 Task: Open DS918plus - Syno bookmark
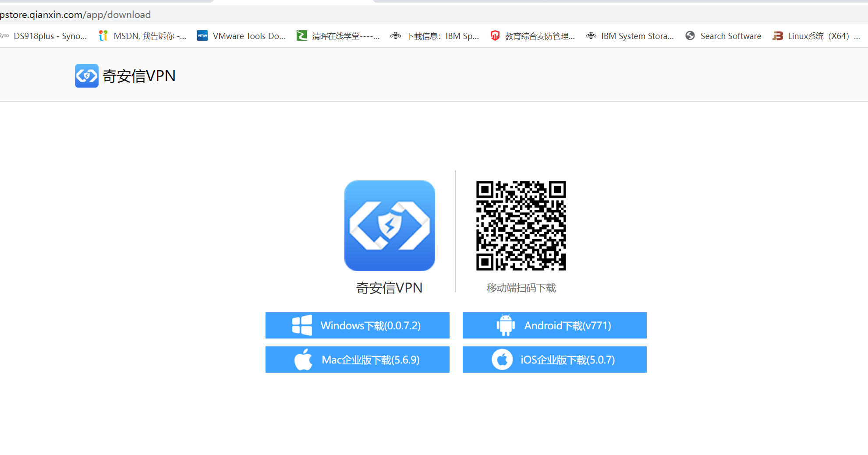pos(44,36)
